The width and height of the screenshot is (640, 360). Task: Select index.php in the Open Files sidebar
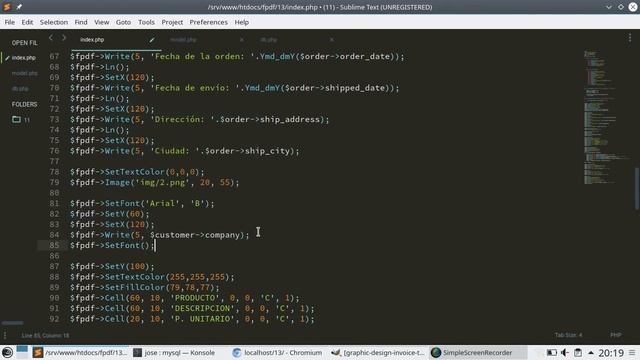[x=23, y=58]
